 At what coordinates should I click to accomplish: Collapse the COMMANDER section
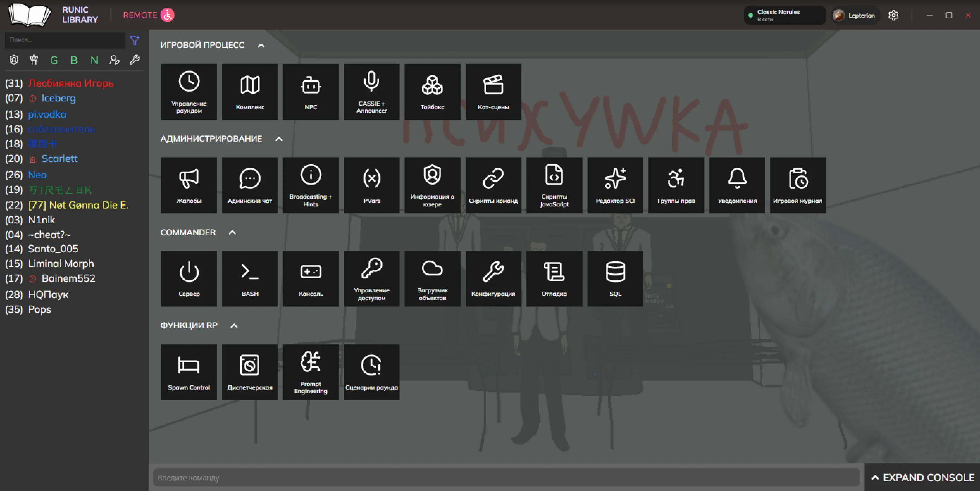point(232,232)
